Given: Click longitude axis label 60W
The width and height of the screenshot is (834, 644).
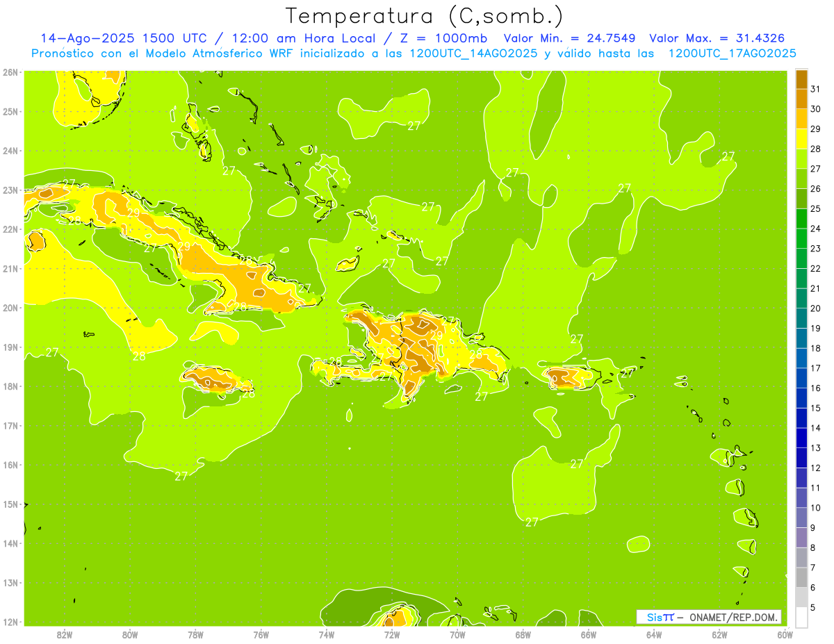Looking at the screenshot, I should (785, 634).
